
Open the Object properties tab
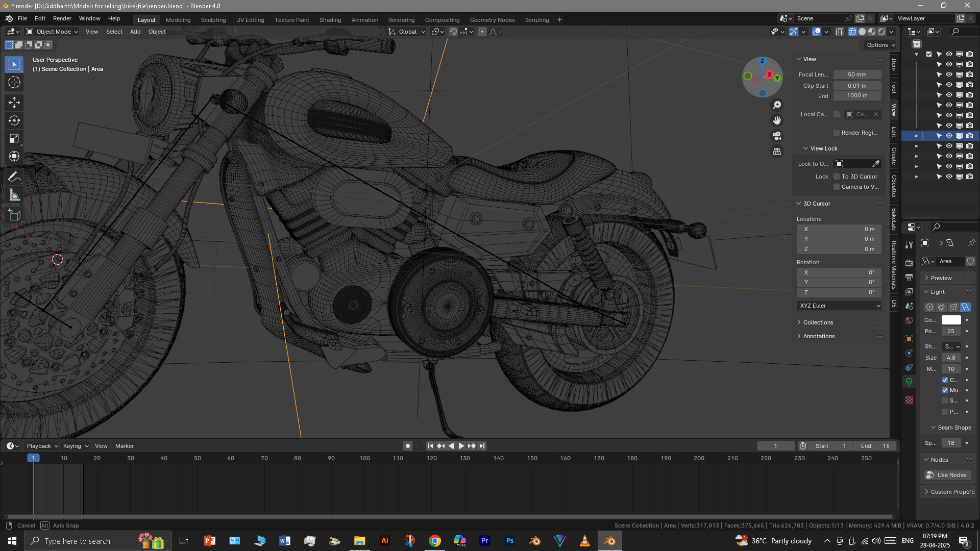pos(909,339)
